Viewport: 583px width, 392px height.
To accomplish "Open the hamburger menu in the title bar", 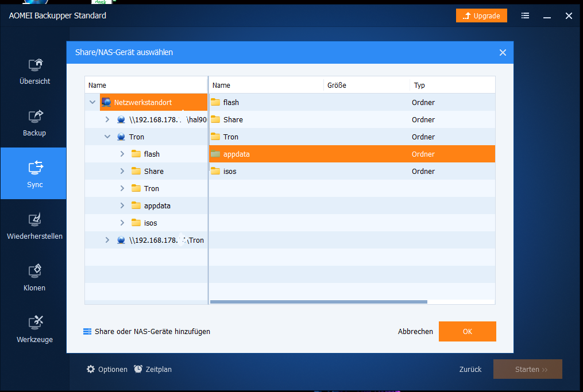I will 525,15.
